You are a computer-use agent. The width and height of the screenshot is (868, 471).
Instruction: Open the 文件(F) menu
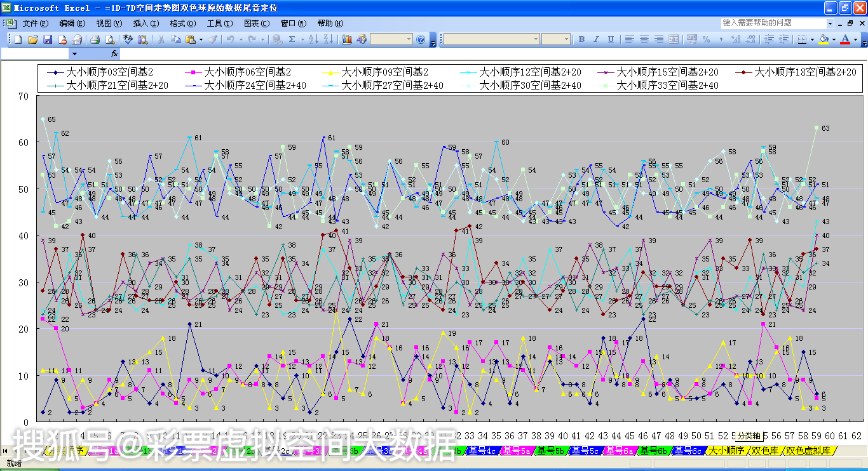pos(35,23)
